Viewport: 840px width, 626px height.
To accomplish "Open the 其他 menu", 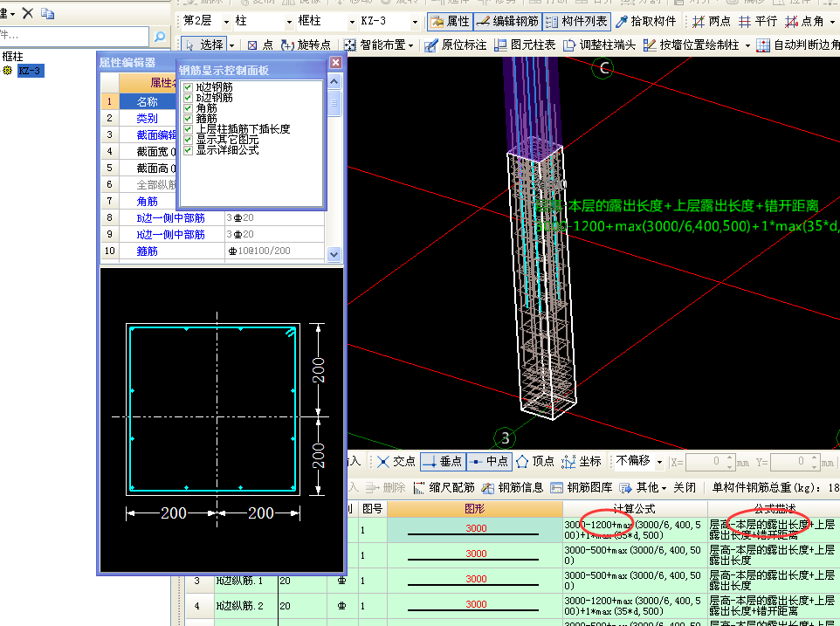I will (645, 488).
